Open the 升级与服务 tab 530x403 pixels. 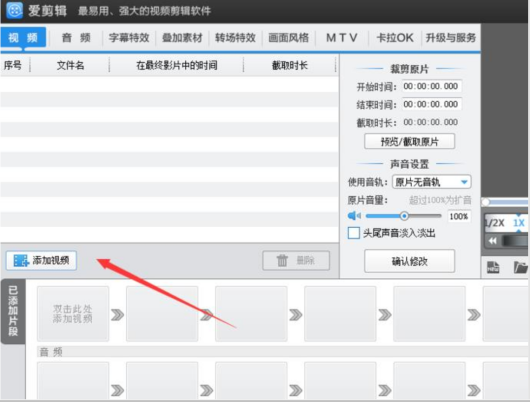pos(451,38)
